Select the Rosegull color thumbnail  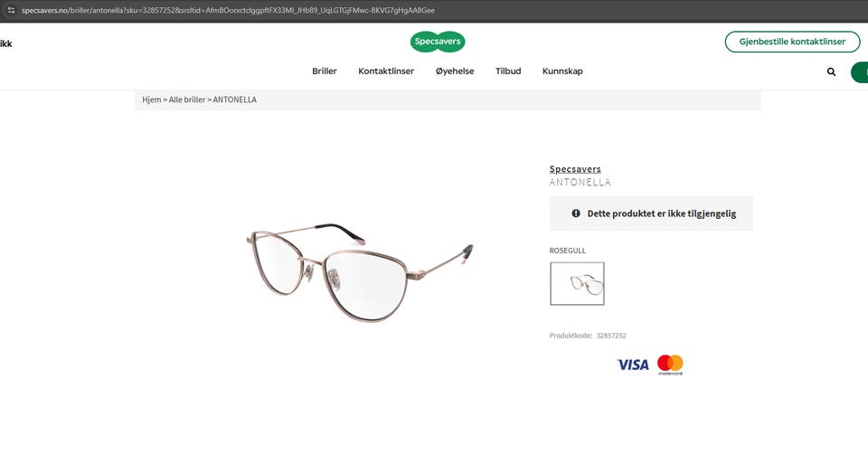pos(577,284)
